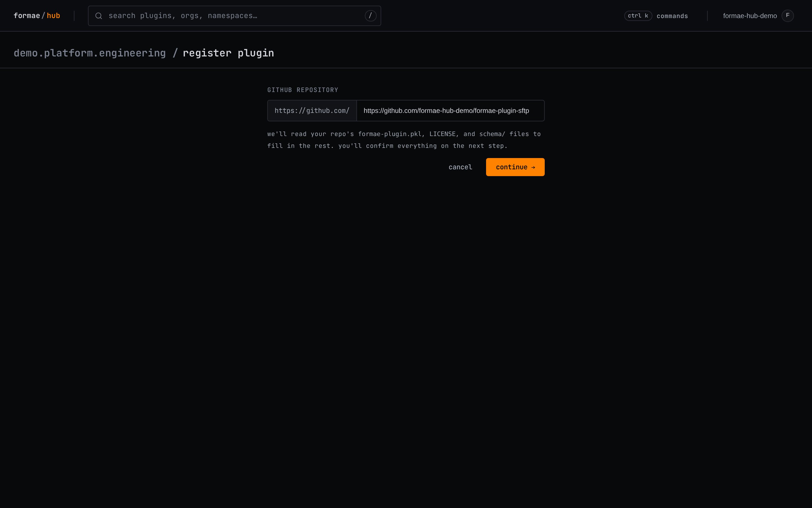This screenshot has height=508, width=812.
Task: Click the GITHUB REPOSITORY label
Action: pos(303,90)
